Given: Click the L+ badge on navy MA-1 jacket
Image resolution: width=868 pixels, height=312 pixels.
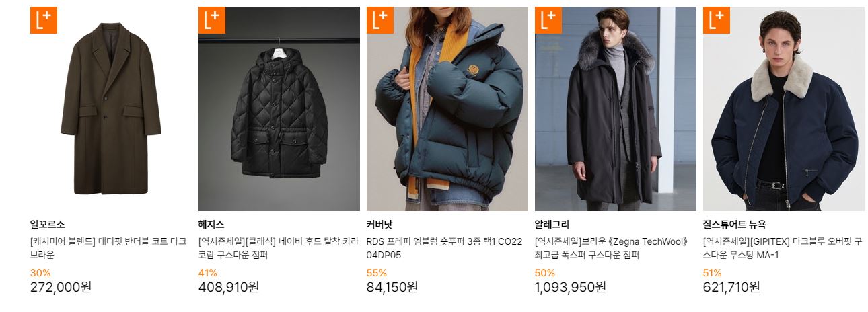Looking at the screenshot, I should tap(717, 20).
